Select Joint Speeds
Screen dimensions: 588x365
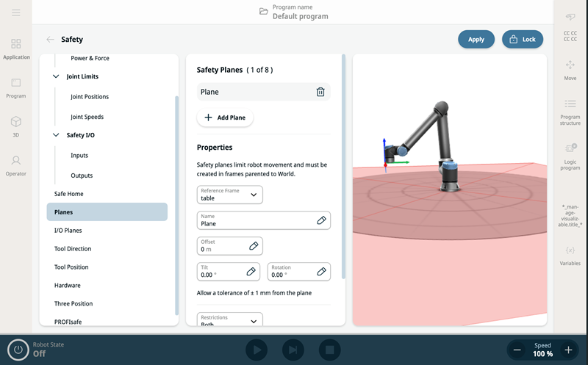(x=87, y=117)
